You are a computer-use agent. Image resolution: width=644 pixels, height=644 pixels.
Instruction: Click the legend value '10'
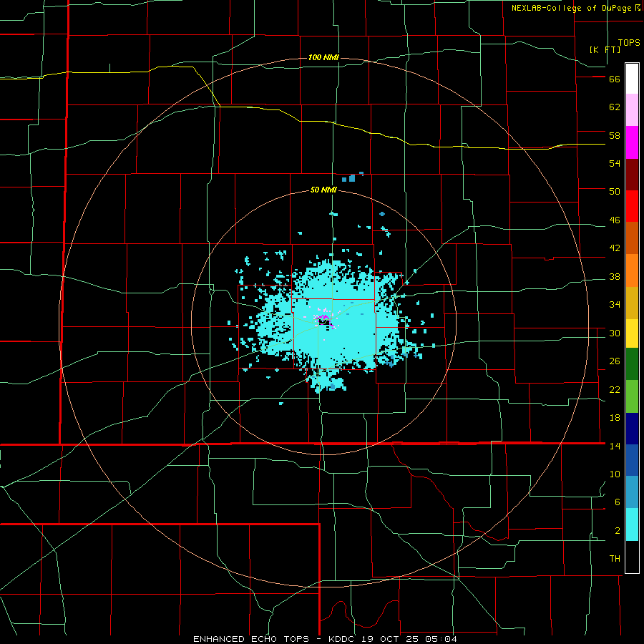[615, 474]
